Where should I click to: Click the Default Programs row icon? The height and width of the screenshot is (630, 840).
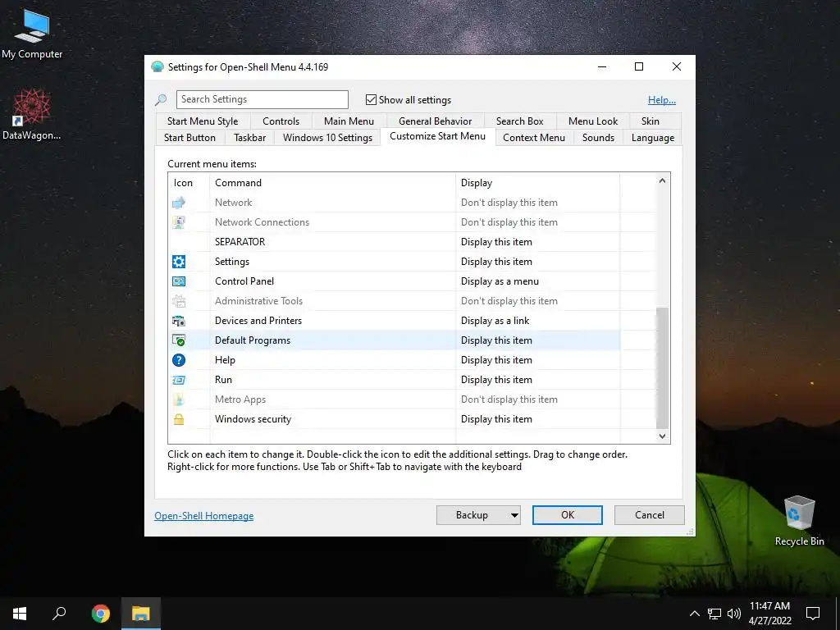click(x=178, y=340)
